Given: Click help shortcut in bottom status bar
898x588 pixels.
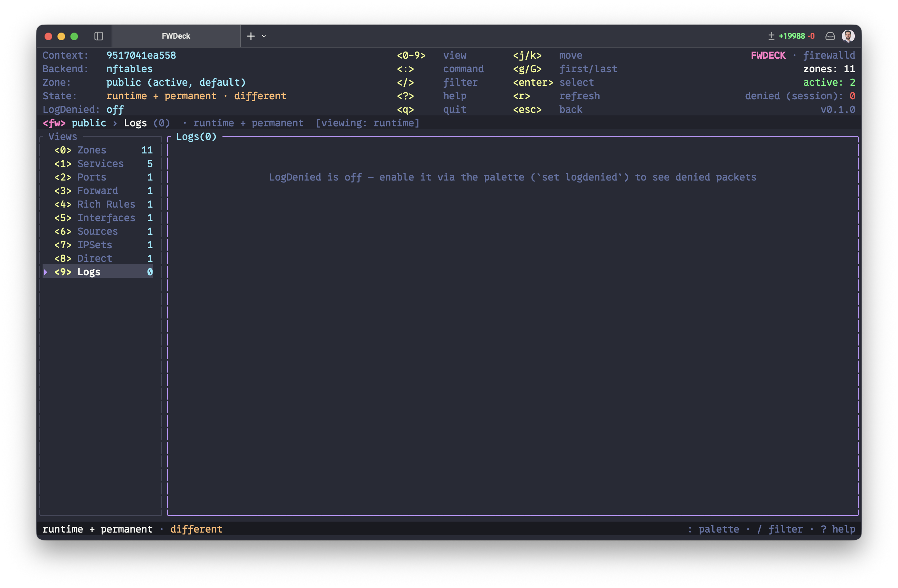Looking at the screenshot, I should 838,530.
